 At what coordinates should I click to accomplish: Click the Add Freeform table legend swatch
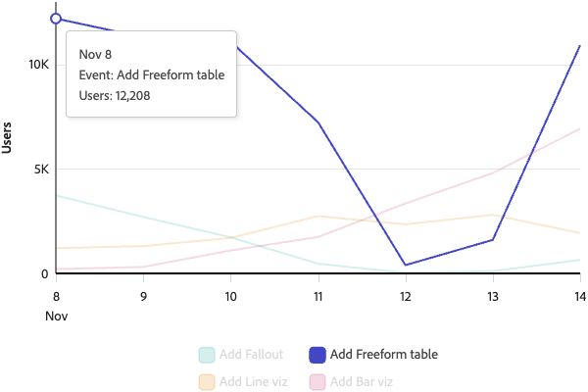[318, 355]
